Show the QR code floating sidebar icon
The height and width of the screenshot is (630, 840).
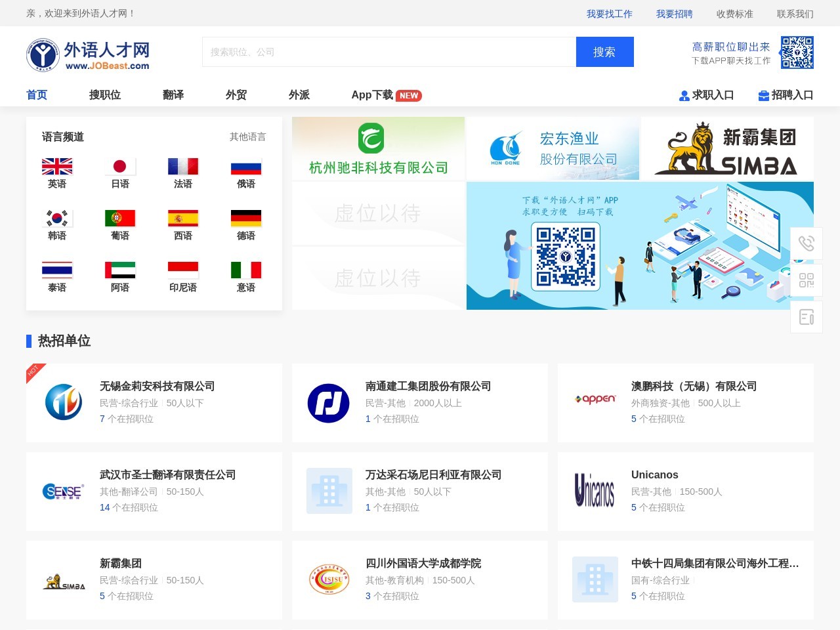(807, 280)
